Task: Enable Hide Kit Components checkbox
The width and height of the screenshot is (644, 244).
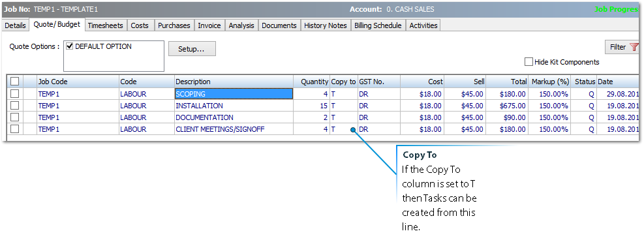Action: tap(529, 62)
